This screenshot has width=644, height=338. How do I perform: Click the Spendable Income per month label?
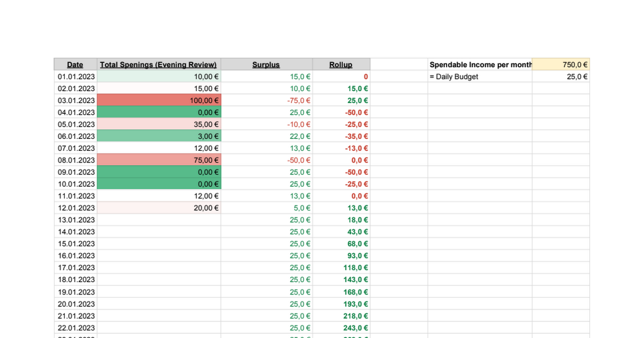tap(480, 64)
